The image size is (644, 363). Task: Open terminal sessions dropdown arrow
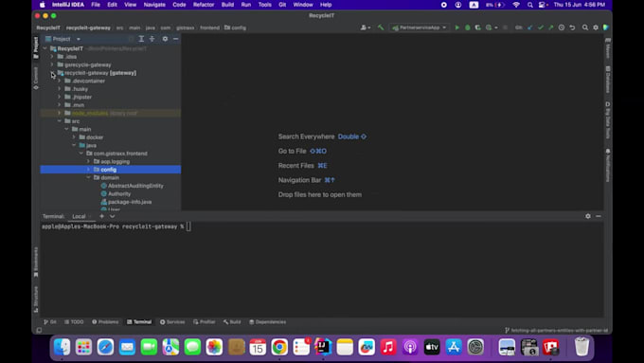click(112, 216)
